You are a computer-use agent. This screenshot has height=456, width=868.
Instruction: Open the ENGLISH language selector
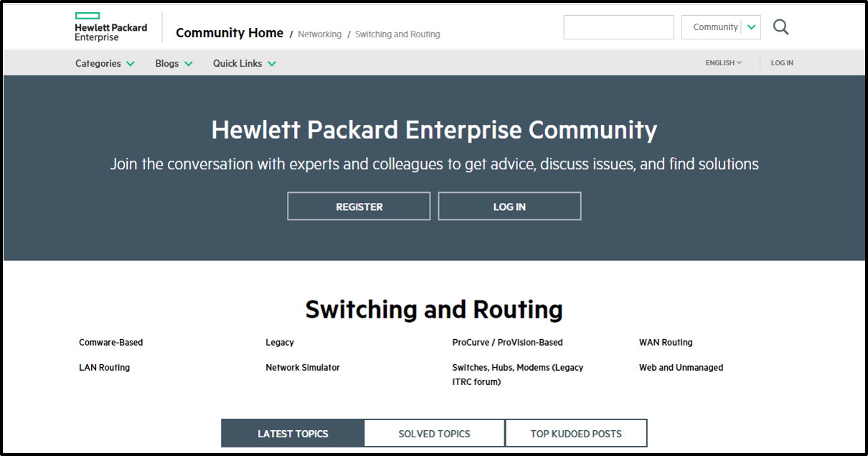[x=723, y=63]
